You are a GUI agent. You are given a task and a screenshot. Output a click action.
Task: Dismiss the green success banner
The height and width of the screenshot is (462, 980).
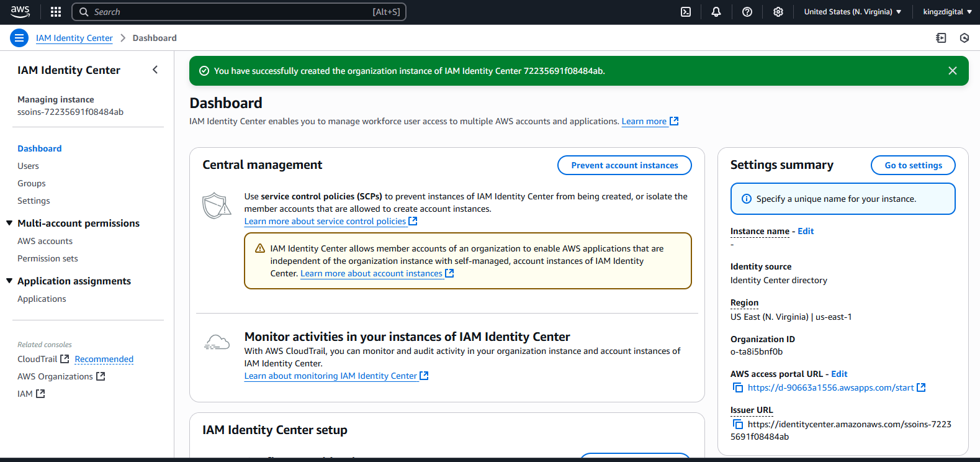click(953, 71)
